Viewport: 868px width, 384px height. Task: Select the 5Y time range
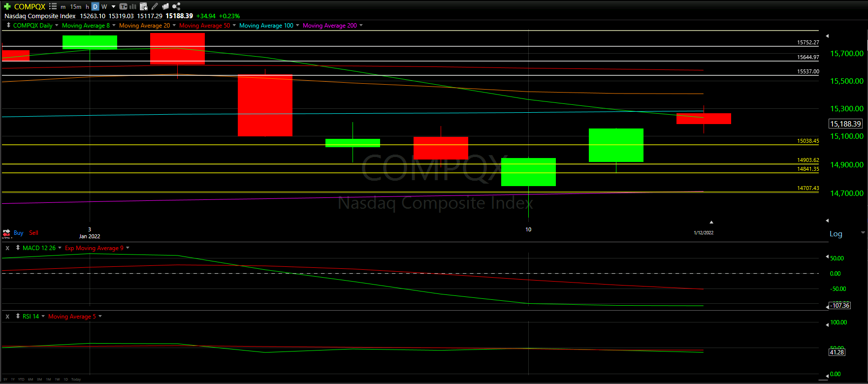coord(5,380)
